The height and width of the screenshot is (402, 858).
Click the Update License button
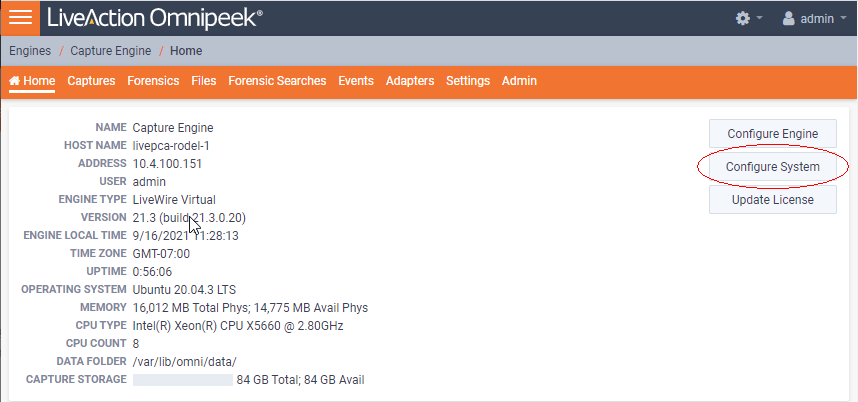pyautogui.click(x=773, y=200)
